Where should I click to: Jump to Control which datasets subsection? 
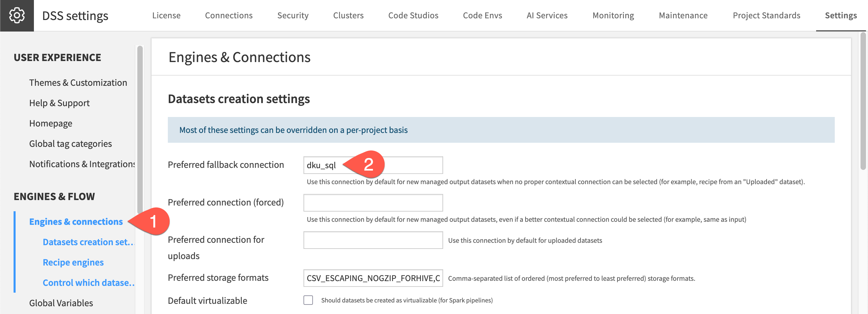point(88,283)
